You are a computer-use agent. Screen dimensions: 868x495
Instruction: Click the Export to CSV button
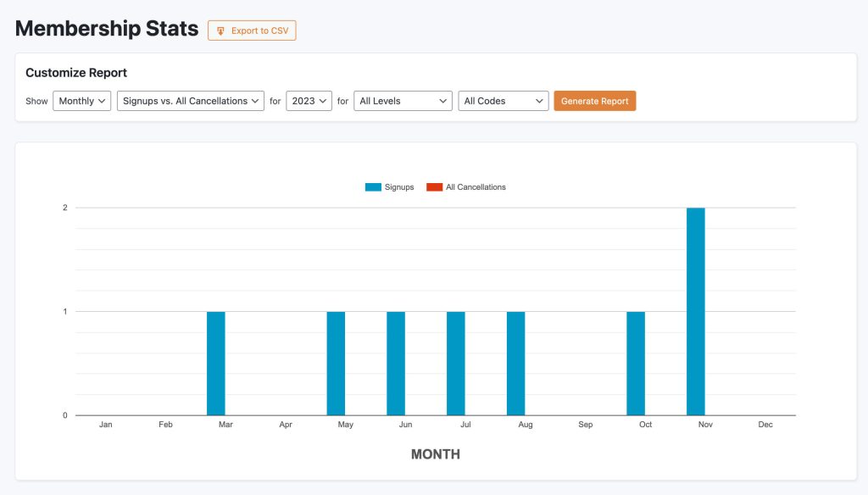coord(252,31)
